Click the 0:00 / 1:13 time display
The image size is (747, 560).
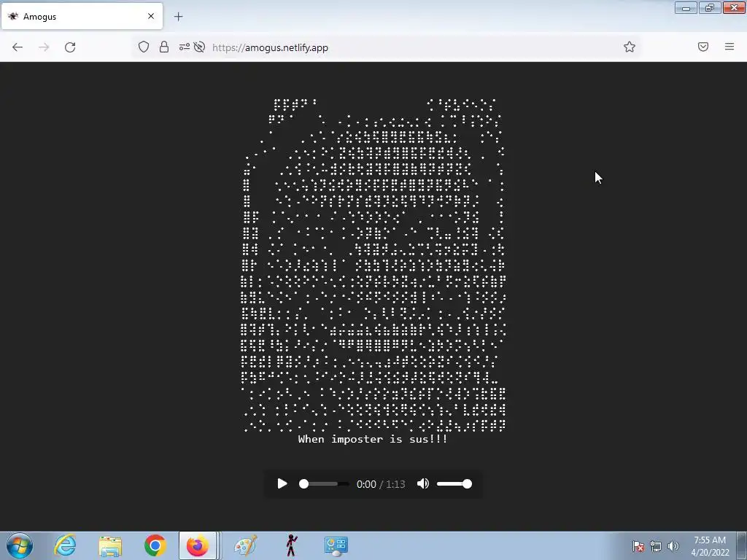click(381, 484)
